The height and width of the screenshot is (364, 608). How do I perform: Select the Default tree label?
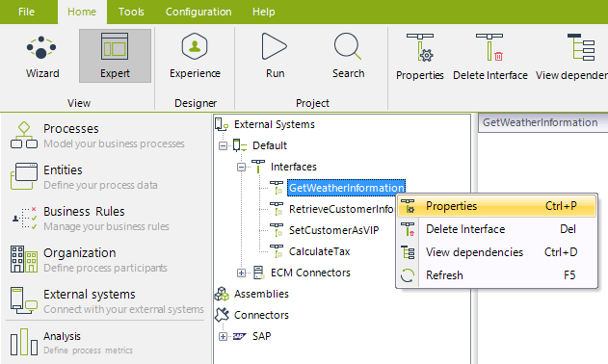[270, 145]
